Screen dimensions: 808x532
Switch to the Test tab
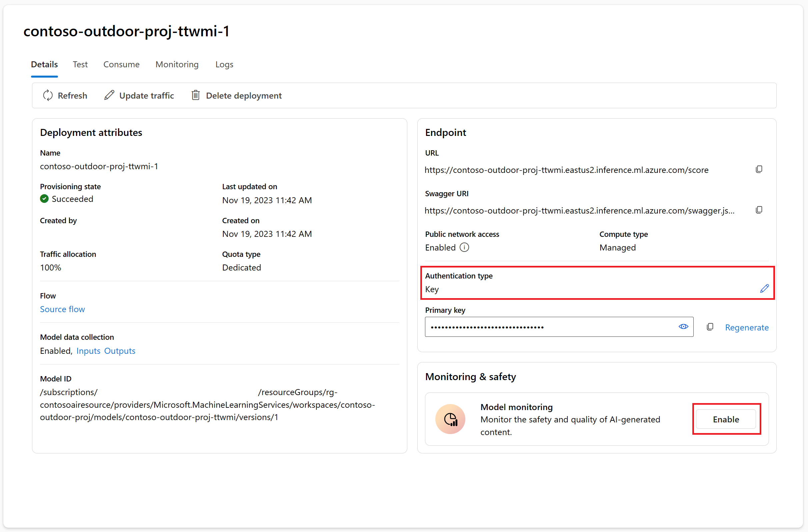(x=80, y=65)
